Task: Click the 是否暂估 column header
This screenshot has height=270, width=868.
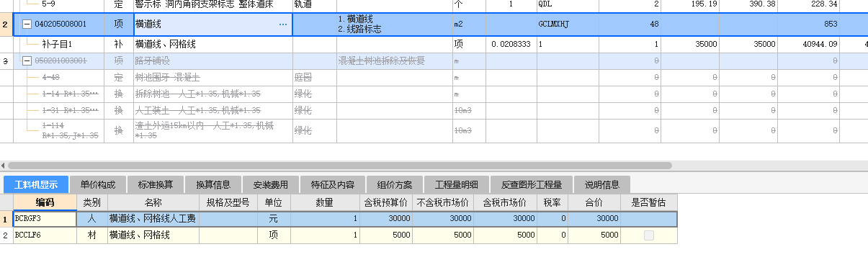Action: [x=648, y=202]
